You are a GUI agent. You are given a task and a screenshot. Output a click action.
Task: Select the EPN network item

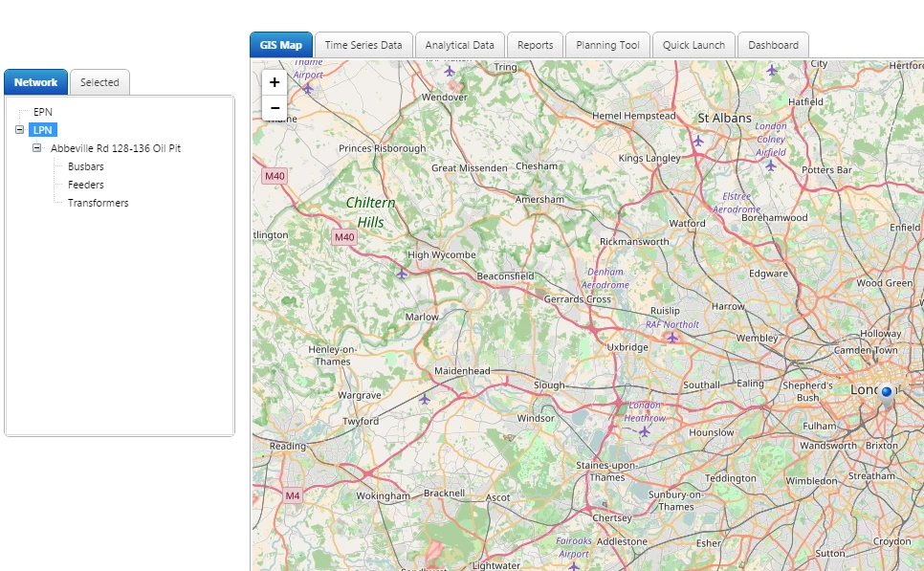[x=42, y=112]
